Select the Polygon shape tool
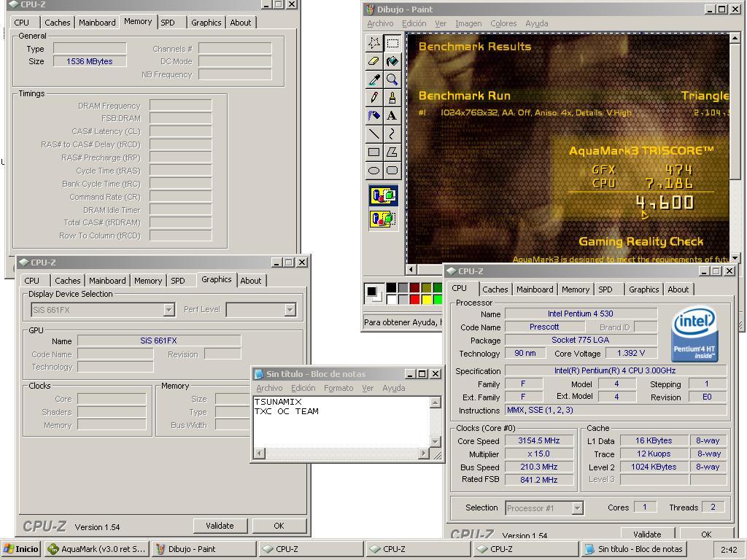 tap(392, 152)
